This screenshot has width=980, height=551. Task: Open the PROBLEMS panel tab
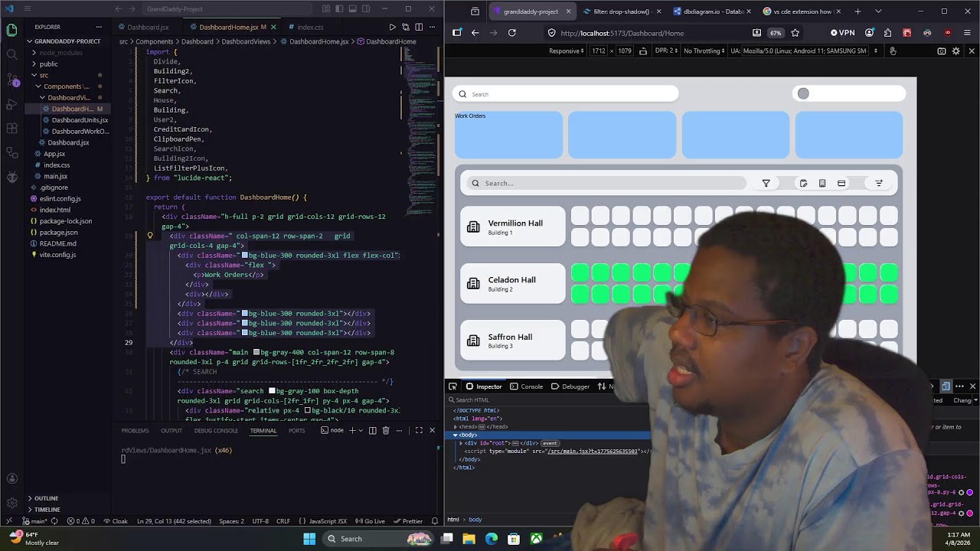[135, 430]
